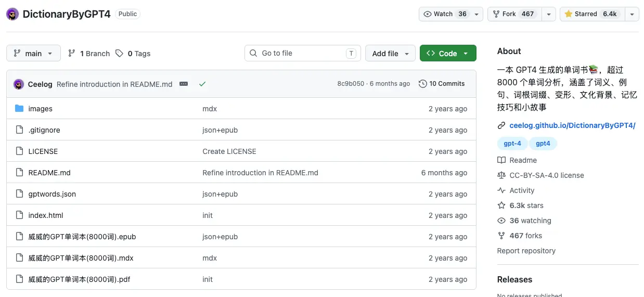Viewport: 644px width, 297px height.
Task: Open the dropdown arrow beside Starred
Action: 632,14
